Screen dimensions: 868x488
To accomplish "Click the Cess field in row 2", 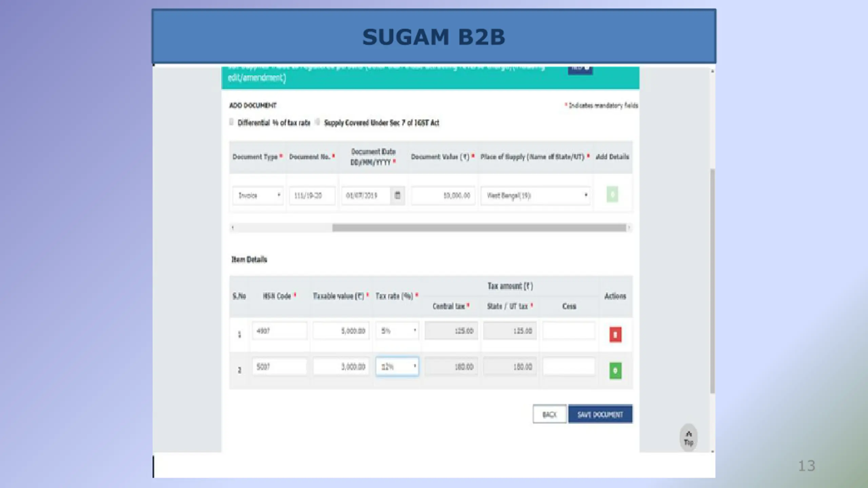I will [569, 366].
